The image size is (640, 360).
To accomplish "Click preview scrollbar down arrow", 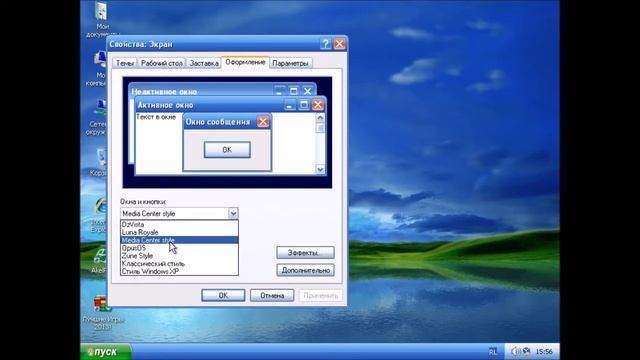I will pos(320,169).
